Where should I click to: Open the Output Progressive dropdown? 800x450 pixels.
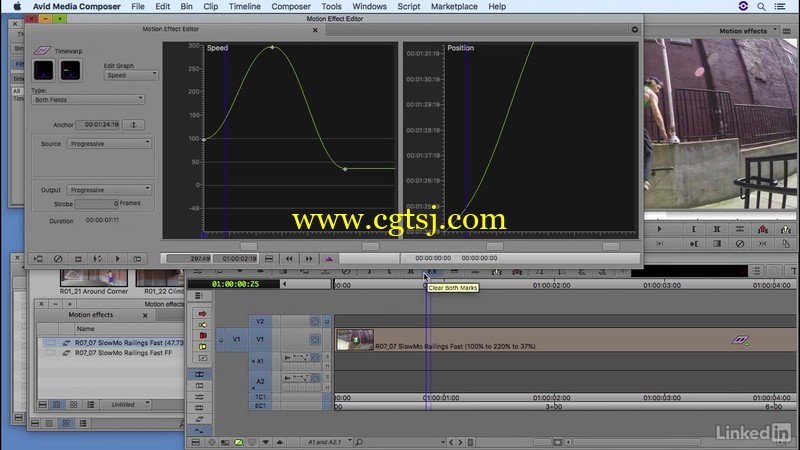click(x=109, y=190)
